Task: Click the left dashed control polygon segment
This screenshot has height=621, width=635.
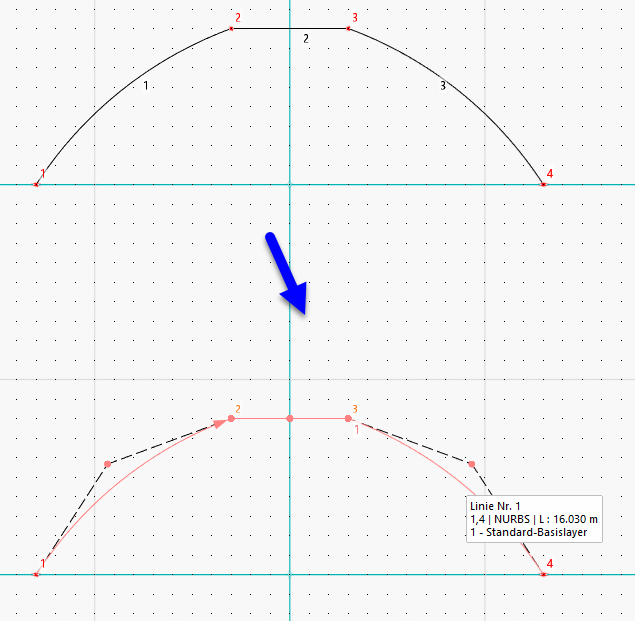Action: coord(75,515)
